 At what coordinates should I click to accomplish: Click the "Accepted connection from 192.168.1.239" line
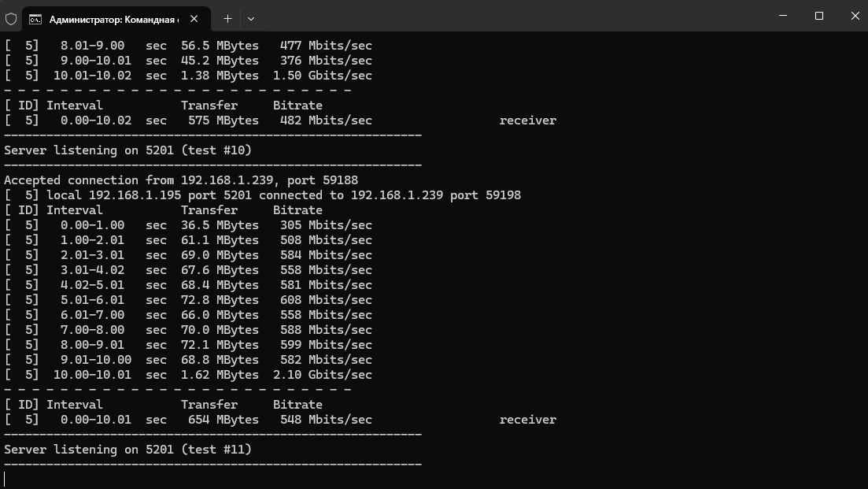pos(181,180)
